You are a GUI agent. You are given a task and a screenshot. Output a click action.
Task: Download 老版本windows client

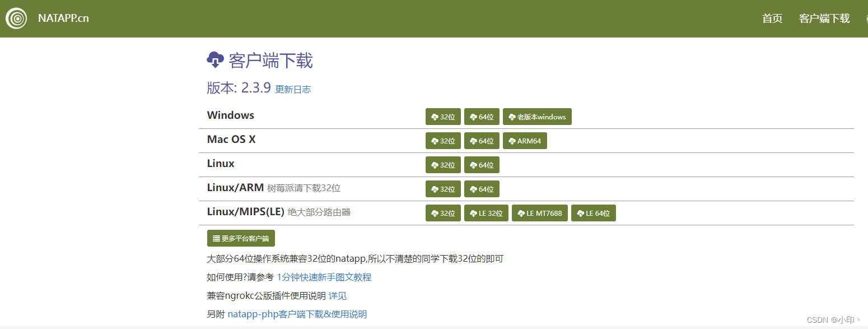click(x=537, y=117)
